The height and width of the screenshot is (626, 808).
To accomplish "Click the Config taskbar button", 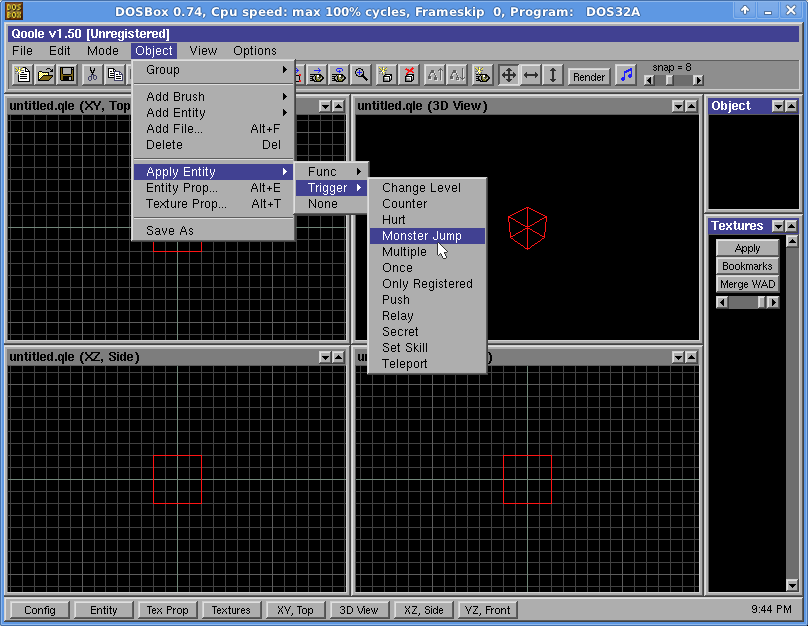I will pos(40,610).
